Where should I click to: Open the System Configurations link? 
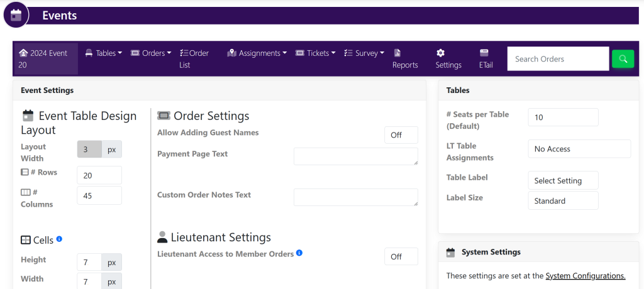pos(585,276)
